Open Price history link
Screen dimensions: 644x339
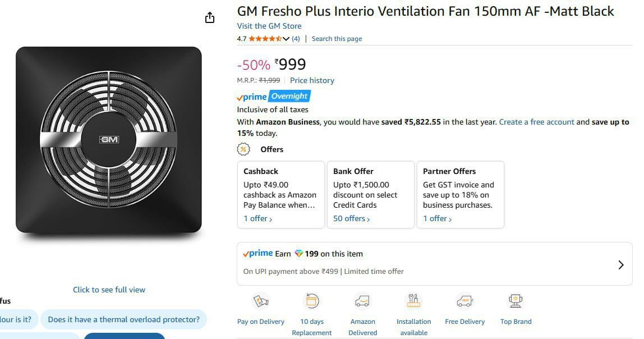point(312,80)
